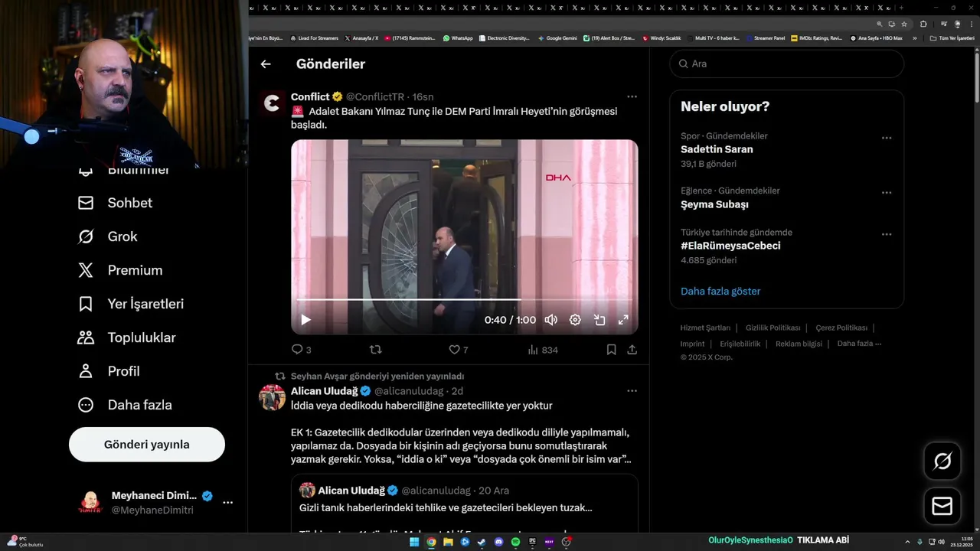Bookmark the Conflict post
980x551 pixels.
pyautogui.click(x=611, y=350)
